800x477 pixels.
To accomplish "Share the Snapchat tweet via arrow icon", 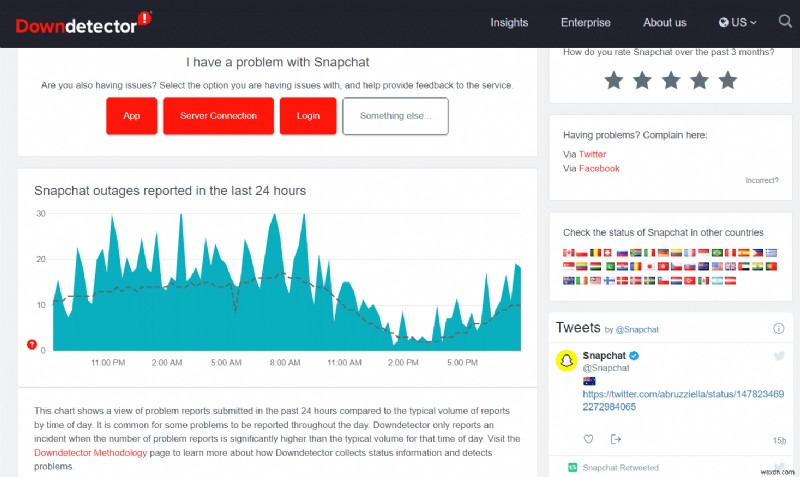I will 616,439.
